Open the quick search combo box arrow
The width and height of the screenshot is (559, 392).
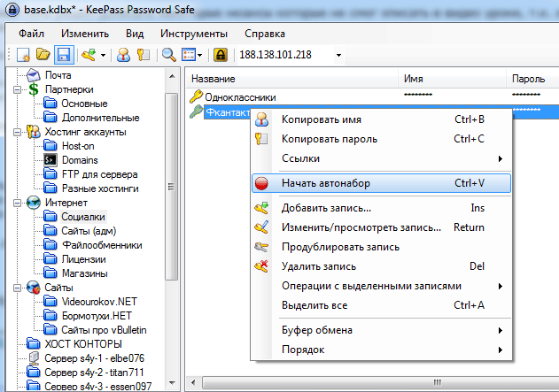[x=338, y=55]
